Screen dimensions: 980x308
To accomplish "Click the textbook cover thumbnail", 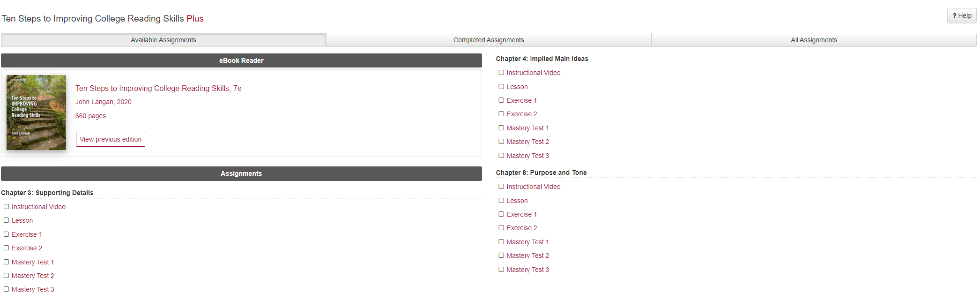I will (36, 113).
